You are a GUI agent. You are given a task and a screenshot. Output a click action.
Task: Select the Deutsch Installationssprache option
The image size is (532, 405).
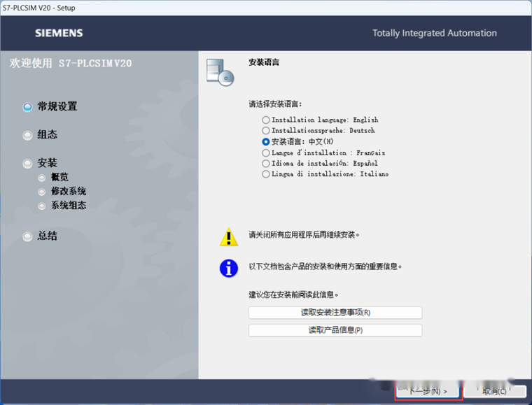pyautogui.click(x=266, y=131)
